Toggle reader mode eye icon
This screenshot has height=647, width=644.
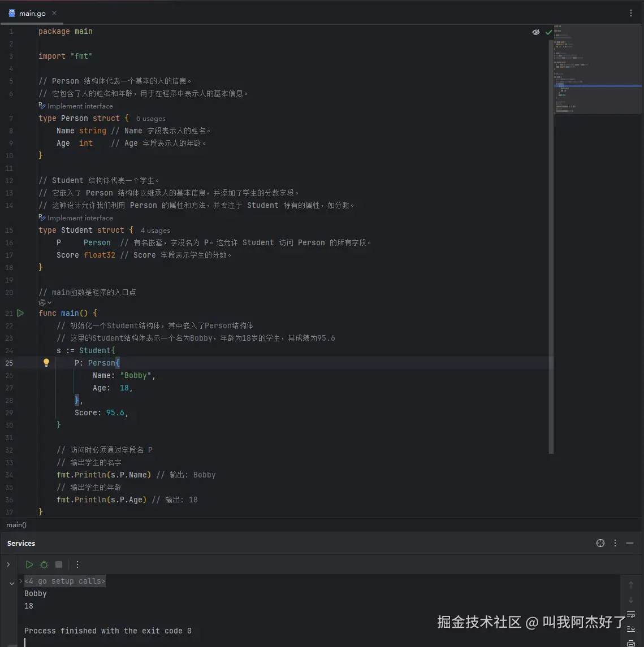click(536, 32)
